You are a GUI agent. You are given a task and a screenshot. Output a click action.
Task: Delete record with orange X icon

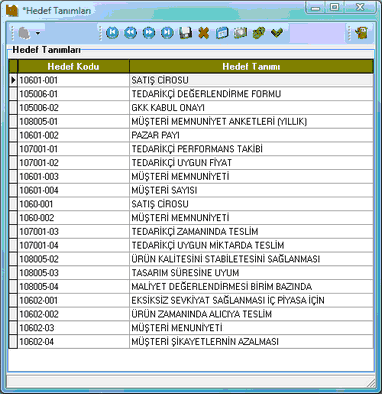pyautogui.click(x=204, y=33)
